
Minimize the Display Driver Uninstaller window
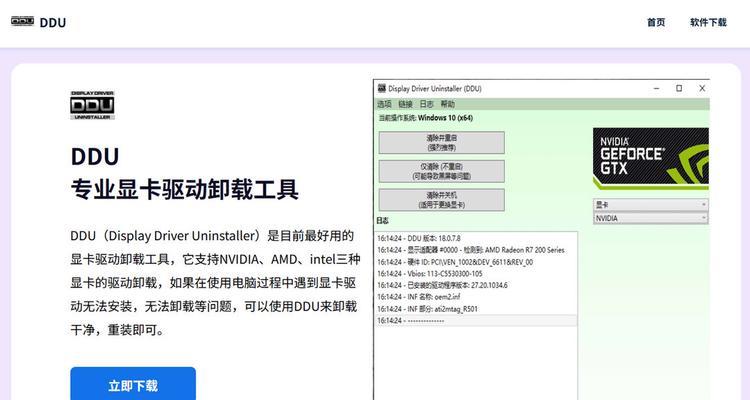pyautogui.click(x=657, y=89)
